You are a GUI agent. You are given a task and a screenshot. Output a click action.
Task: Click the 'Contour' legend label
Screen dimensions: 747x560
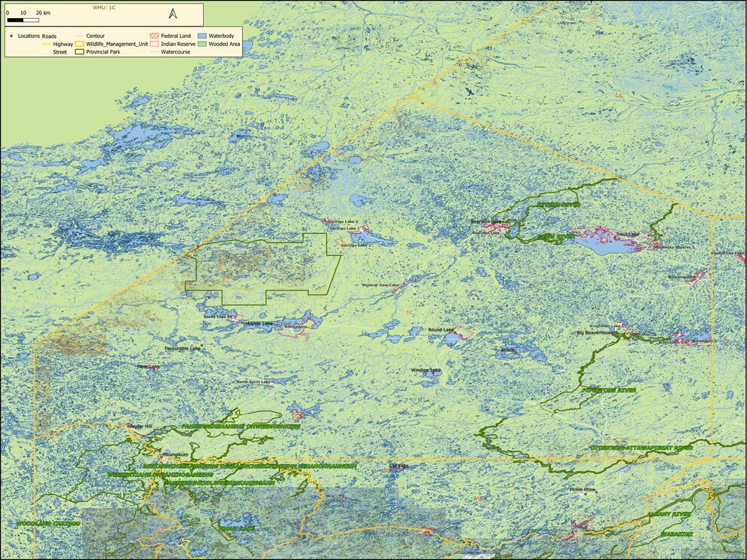point(95,35)
